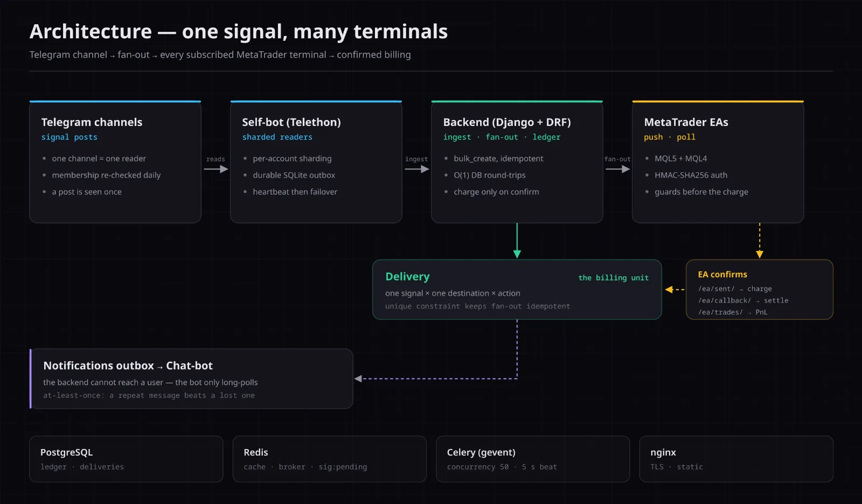Image resolution: width=862 pixels, height=504 pixels.
Task: Click 'guards before the charge' bullet
Action: 701,192
